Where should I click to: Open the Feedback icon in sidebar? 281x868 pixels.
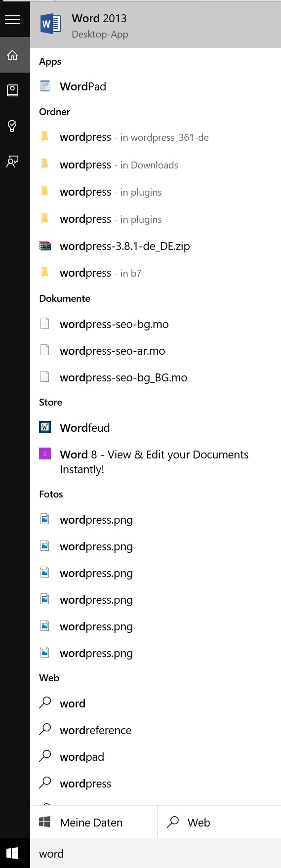pos(12,162)
